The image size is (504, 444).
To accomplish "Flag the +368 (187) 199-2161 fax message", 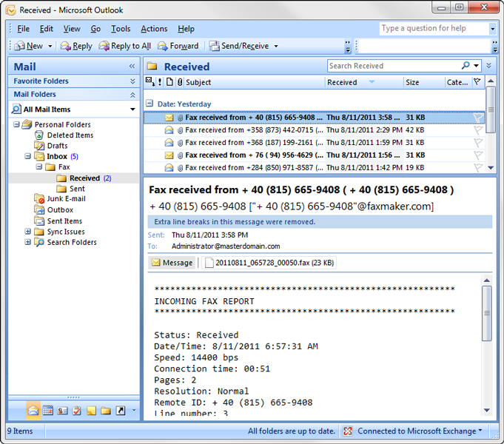I will (478, 142).
